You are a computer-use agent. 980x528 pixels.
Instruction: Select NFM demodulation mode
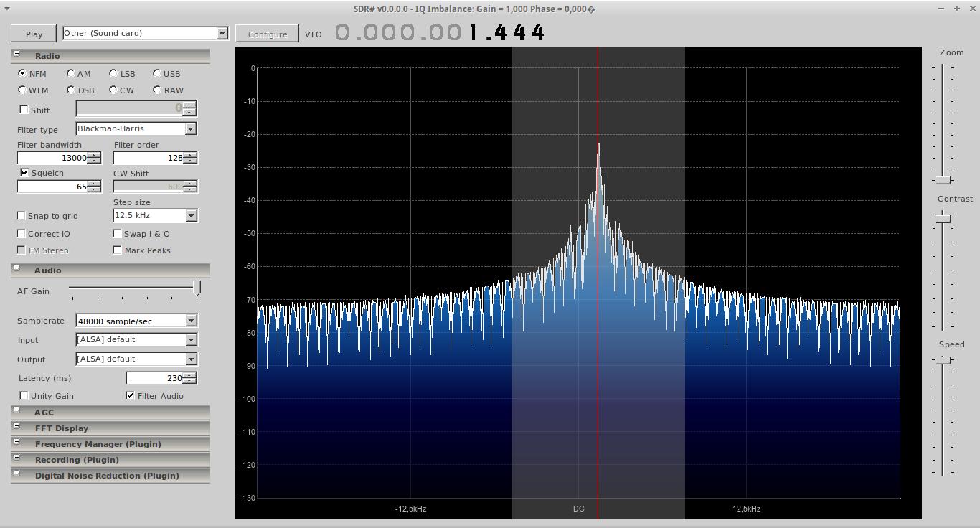(22, 73)
